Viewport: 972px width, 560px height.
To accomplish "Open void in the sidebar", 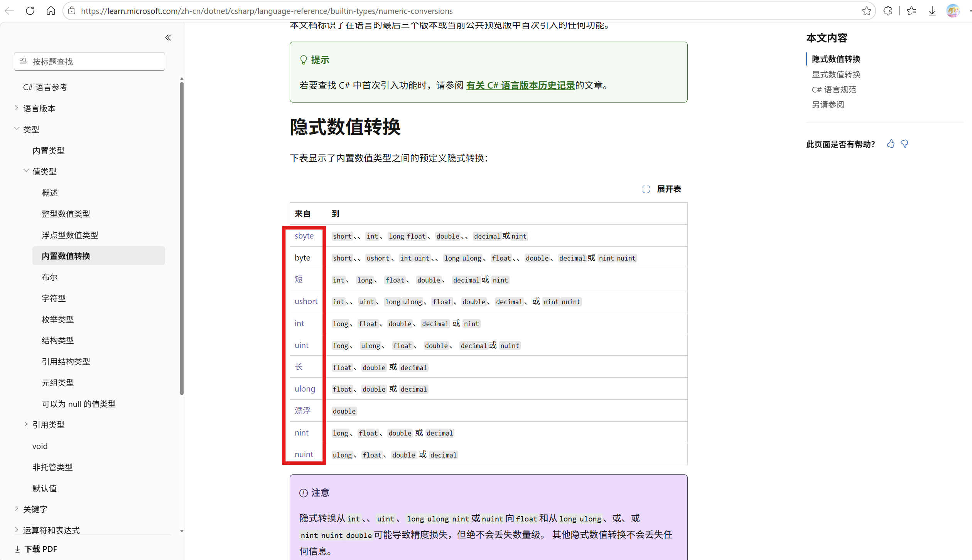I will tap(40, 446).
